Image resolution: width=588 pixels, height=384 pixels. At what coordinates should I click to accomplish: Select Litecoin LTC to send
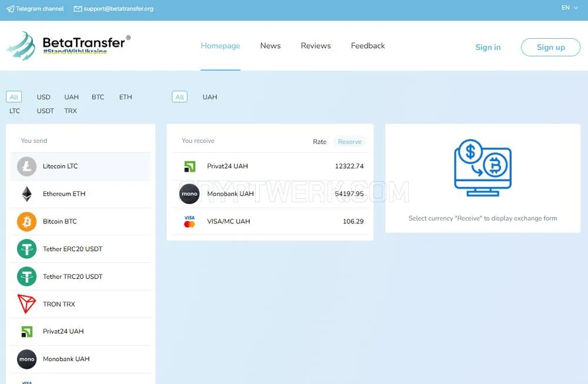click(81, 166)
